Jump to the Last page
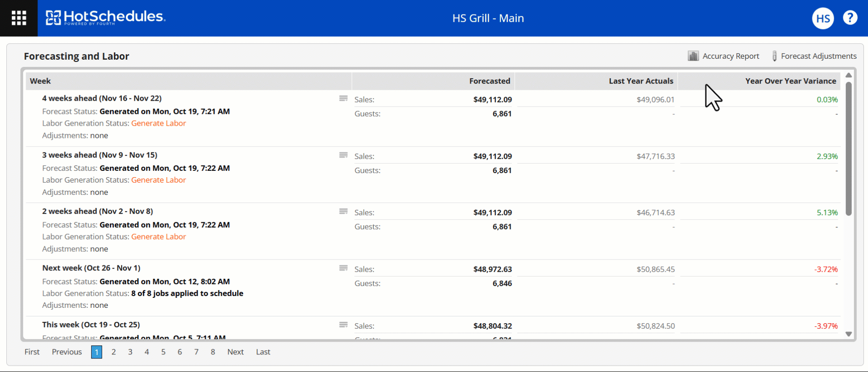The width and height of the screenshot is (868, 372). 263,352
